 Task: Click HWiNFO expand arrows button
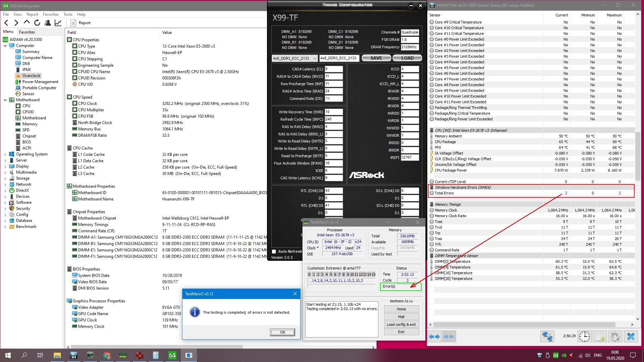[434, 336]
